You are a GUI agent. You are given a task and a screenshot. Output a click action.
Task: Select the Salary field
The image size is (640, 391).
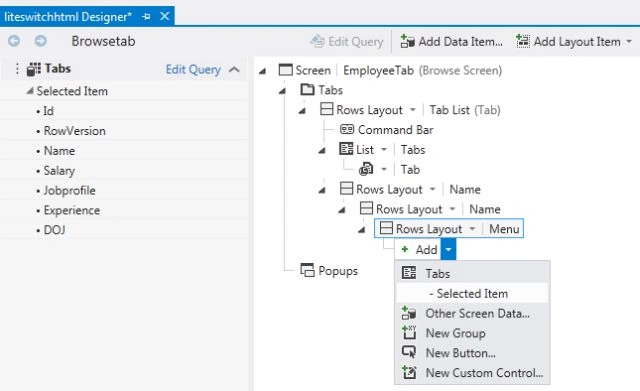click(59, 170)
